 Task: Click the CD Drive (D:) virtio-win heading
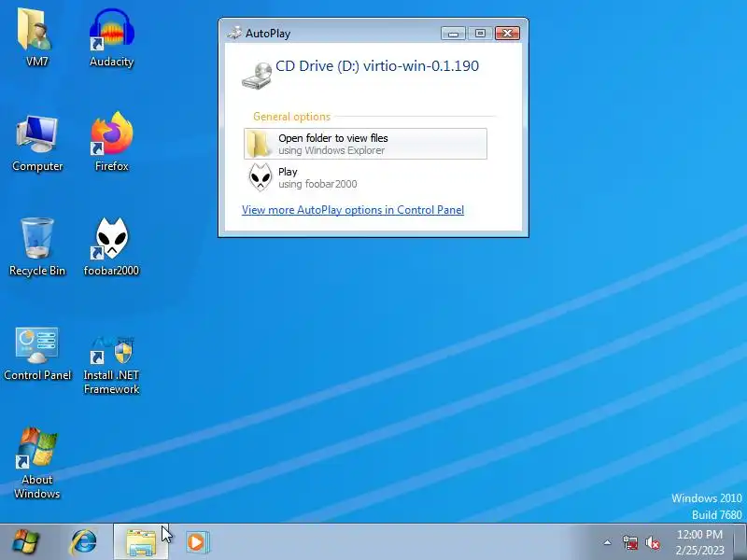377,65
